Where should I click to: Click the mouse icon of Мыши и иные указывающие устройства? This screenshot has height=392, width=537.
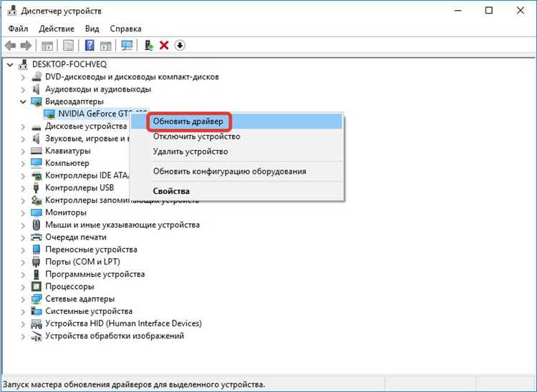(x=37, y=225)
